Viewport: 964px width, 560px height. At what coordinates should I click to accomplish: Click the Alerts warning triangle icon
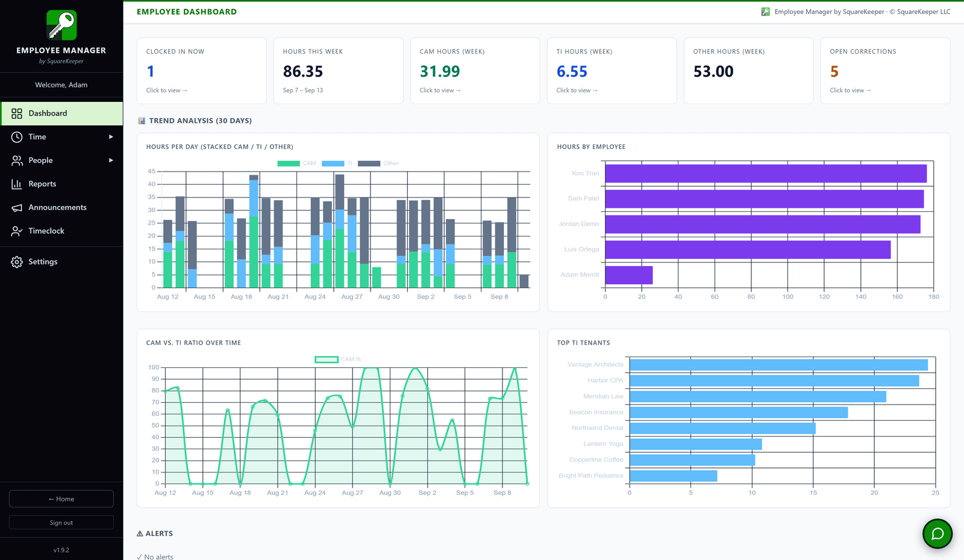click(x=140, y=534)
